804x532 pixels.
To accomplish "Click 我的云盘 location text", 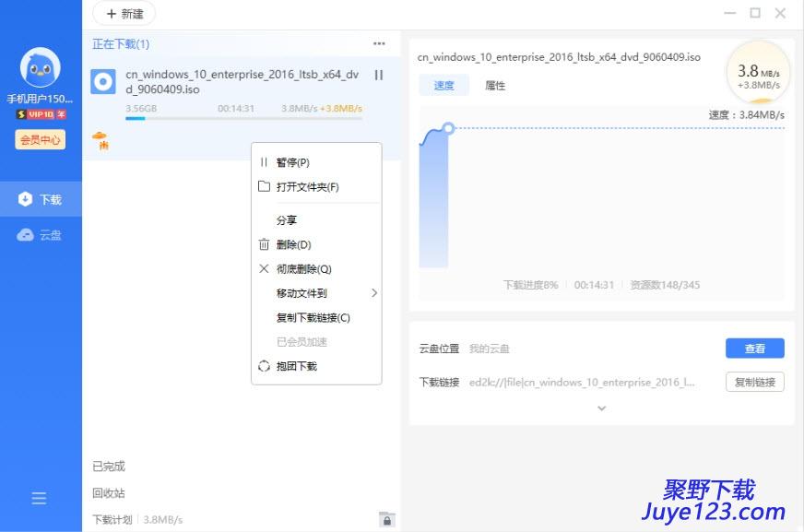I will tap(490, 349).
